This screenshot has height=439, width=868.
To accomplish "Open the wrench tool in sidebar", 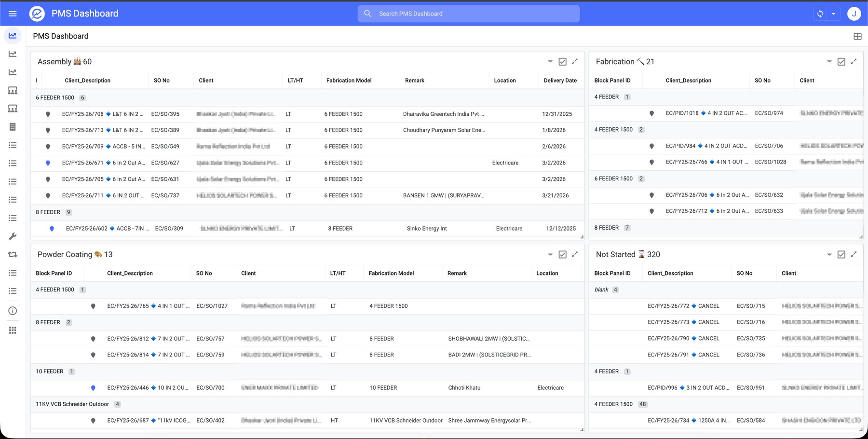I will pos(13,236).
